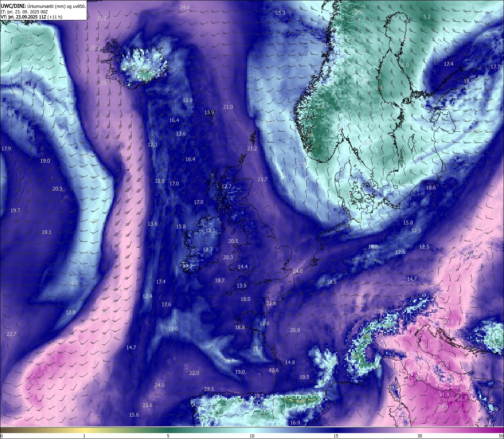Click the color scale tick label 50
This screenshot has width=504, height=439.
click(501, 436)
